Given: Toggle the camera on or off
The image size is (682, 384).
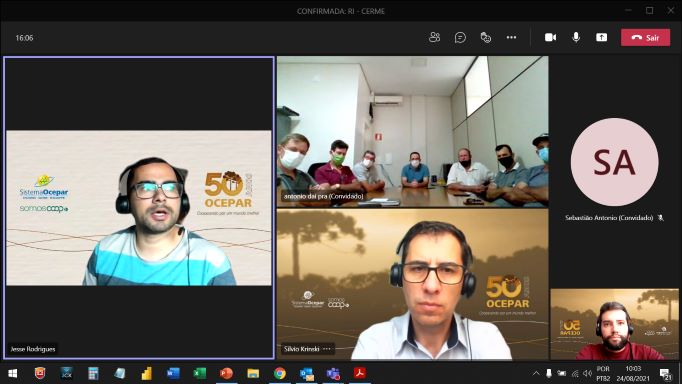Looking at the screenshot, I should pos(550,37).
